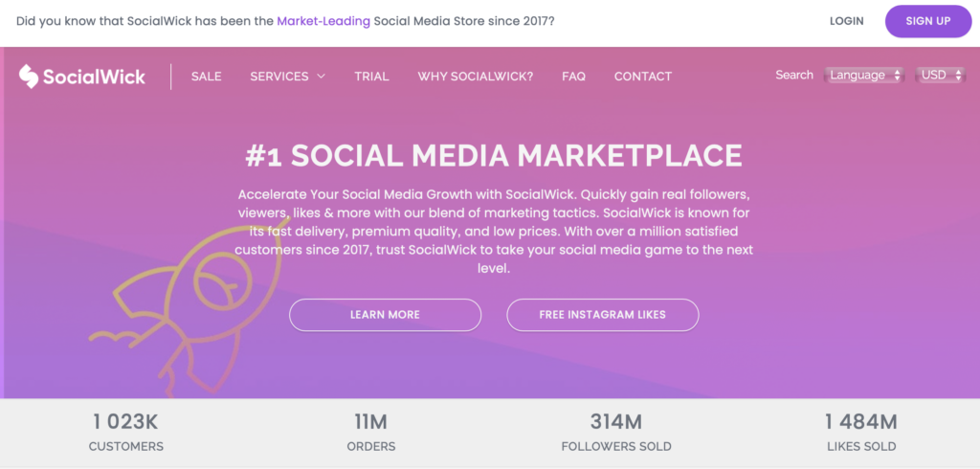Click the Login link

[x=847, y=21]
